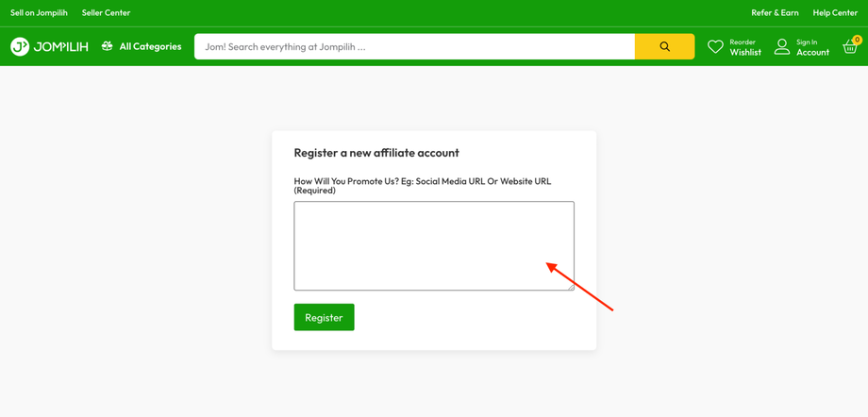868x417 pixels.
Task: Click the All Categories grid icon
Action: (108, 46)
